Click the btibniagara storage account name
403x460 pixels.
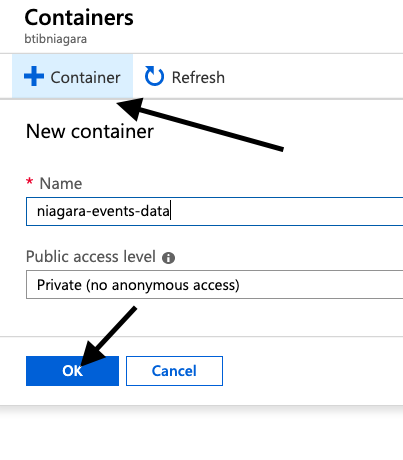point(56,39)
